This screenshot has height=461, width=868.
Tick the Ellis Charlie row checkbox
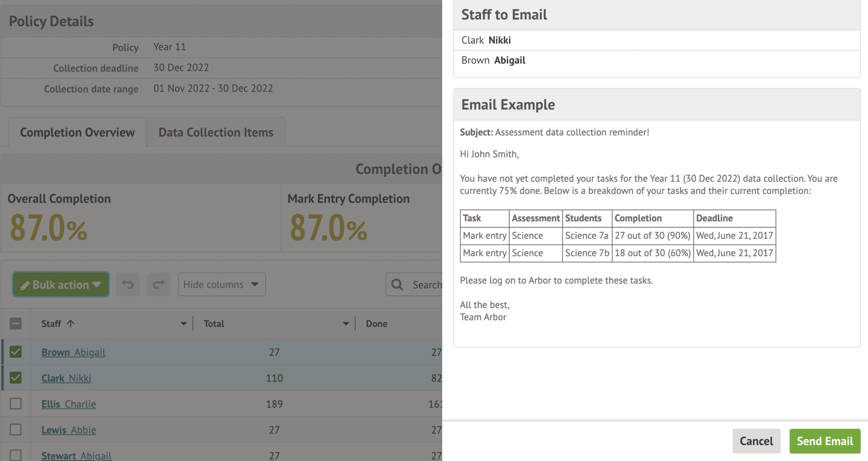[x=15, y=404]
